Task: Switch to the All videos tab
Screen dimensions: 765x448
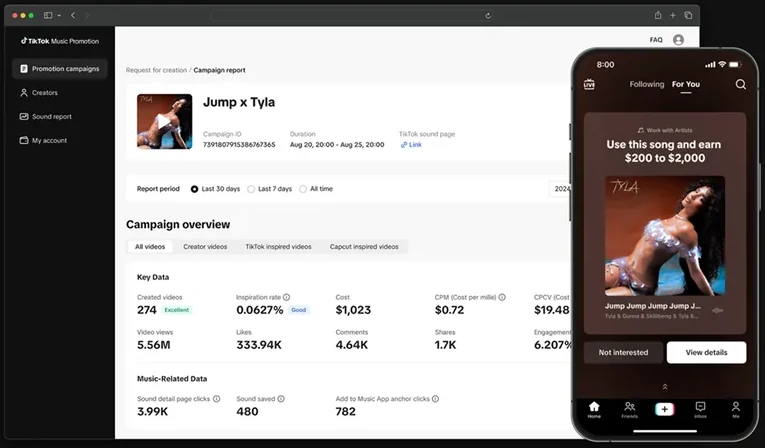Action: (x=150, y=247)
